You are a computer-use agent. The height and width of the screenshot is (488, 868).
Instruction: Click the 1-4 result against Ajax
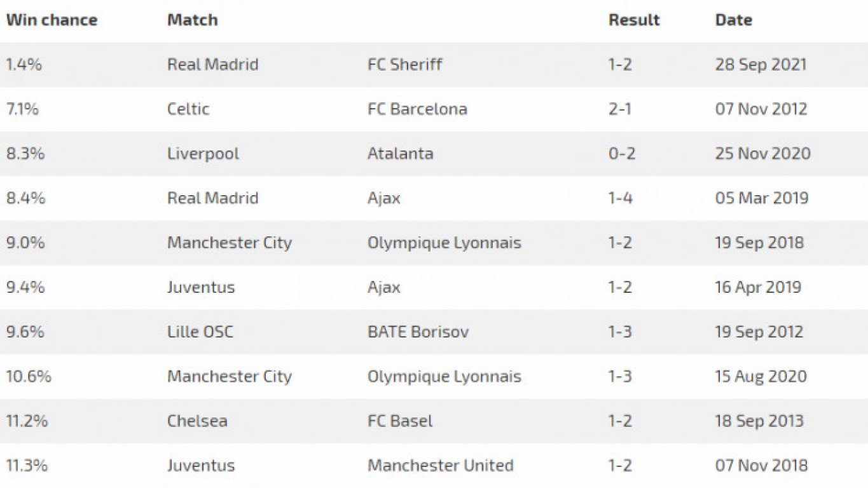(620, 198)
